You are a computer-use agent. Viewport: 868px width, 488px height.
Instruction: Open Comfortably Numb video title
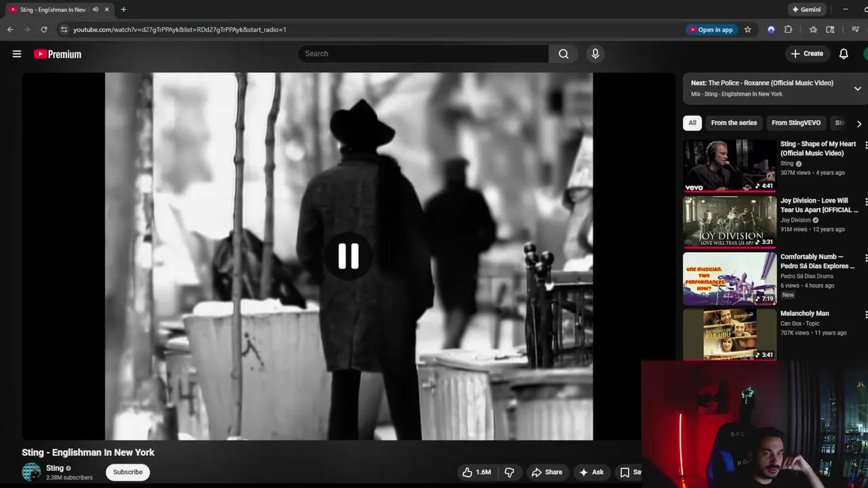(x=817, y=261)
